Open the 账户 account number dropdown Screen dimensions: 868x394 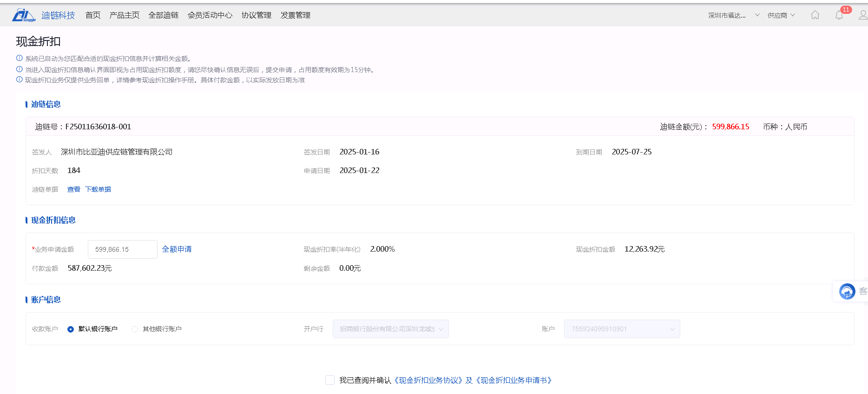[x=622, y=329]
